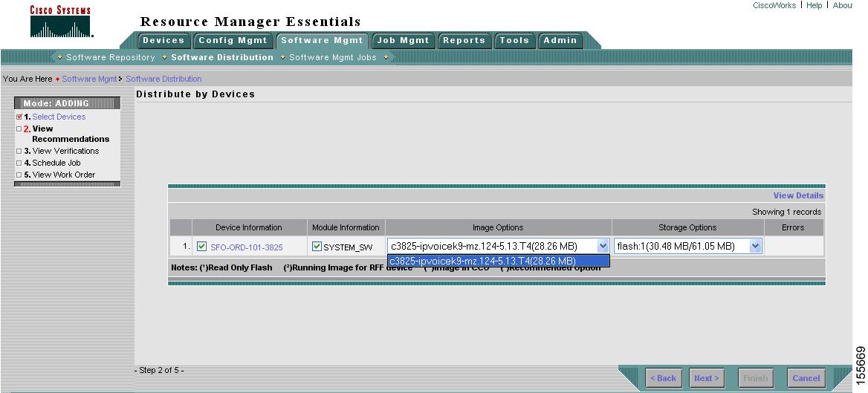Select the Software Mgmt tab
Viewport: 868px width, 393px height.
tap(323, 40)
